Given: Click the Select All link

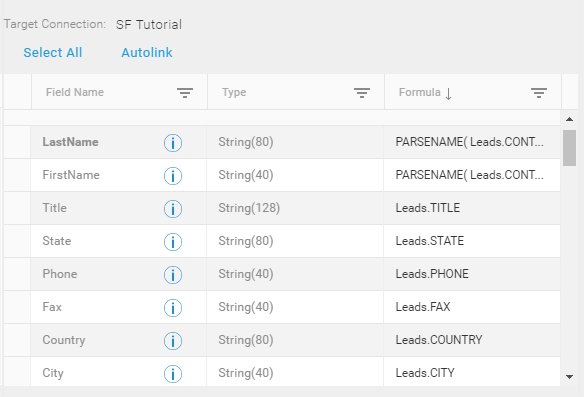Looking at the screenshot, I should pyautogui.click(x=53, y=53).
